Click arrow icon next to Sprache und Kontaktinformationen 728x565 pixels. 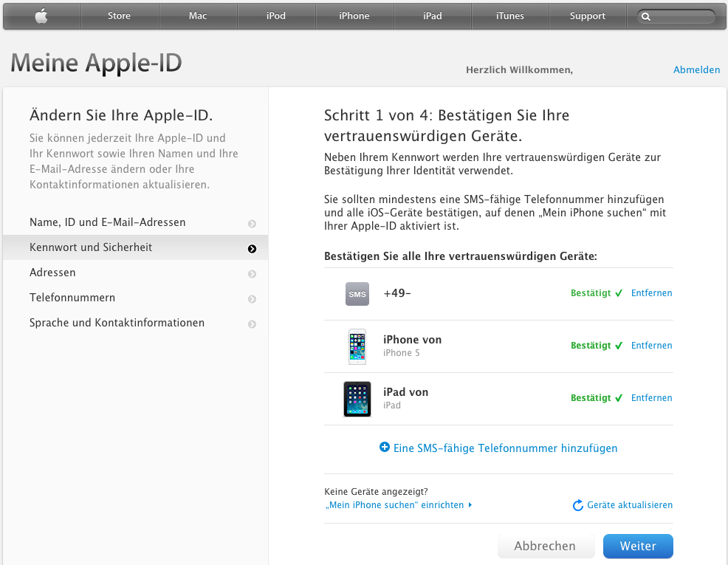[252, 324]
